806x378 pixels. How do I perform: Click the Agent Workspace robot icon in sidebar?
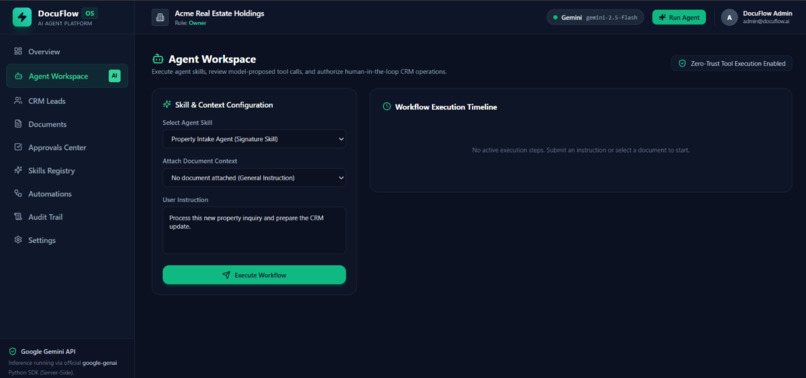pyautogui.click(x=19, y=76)
